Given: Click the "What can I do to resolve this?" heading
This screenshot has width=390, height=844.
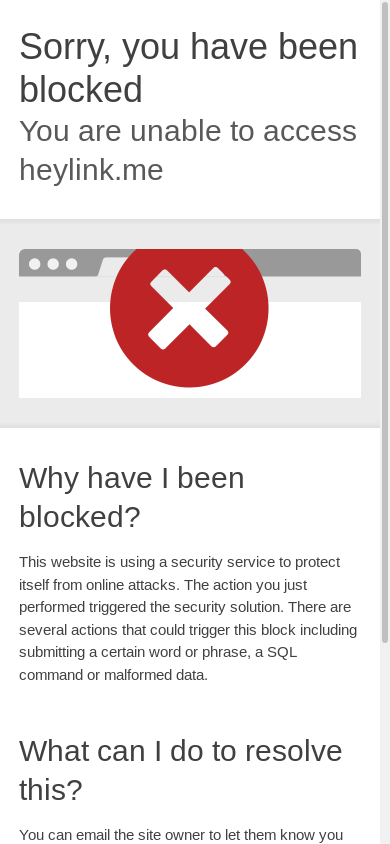Looking at the screenshot, I should click(x=181, y=770).
